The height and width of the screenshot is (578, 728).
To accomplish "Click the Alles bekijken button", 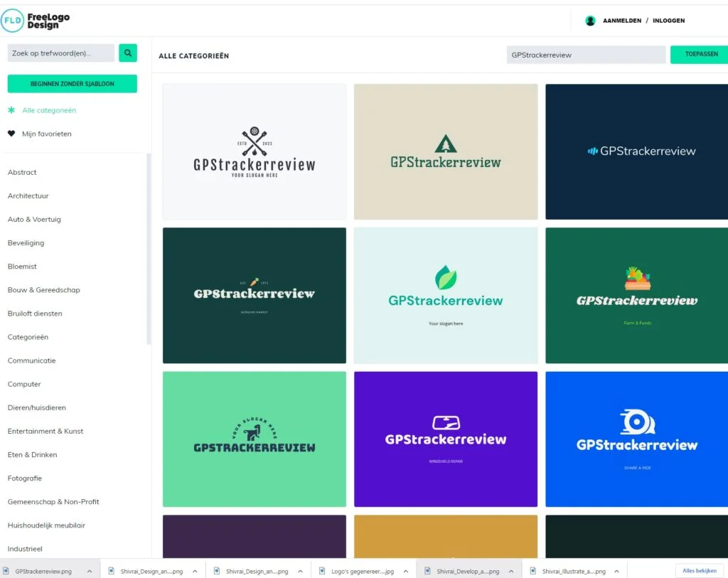I will [x=699, y=570].
